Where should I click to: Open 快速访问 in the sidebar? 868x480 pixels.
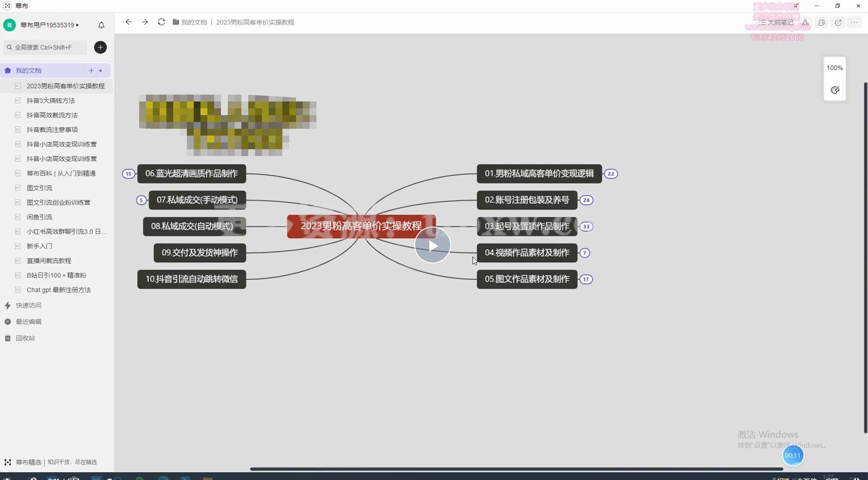click(28, 305)
